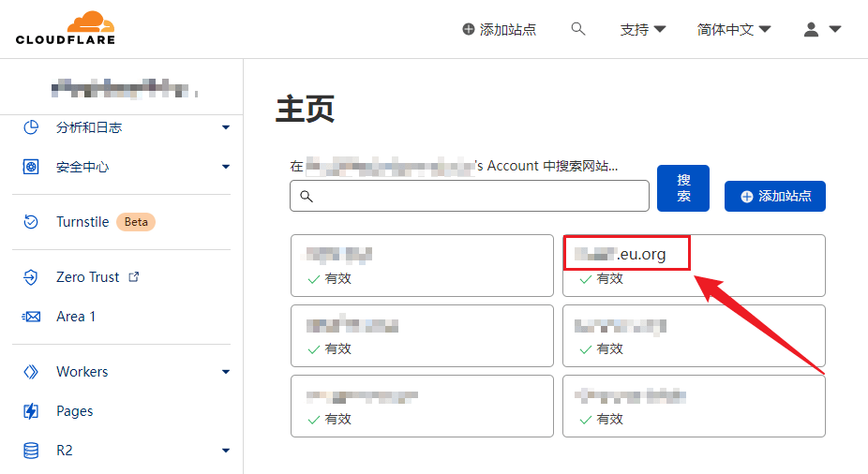The image size is (868, 474).
Task: Expand the 安全中心 section arrow
Action: pyautogui.click(x=226, y=167)
